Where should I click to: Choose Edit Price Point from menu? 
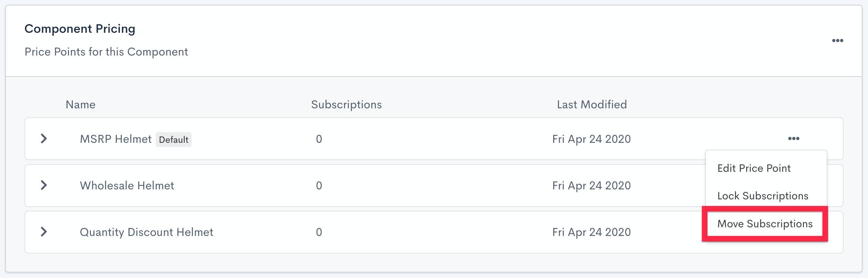tap(754, 168)
